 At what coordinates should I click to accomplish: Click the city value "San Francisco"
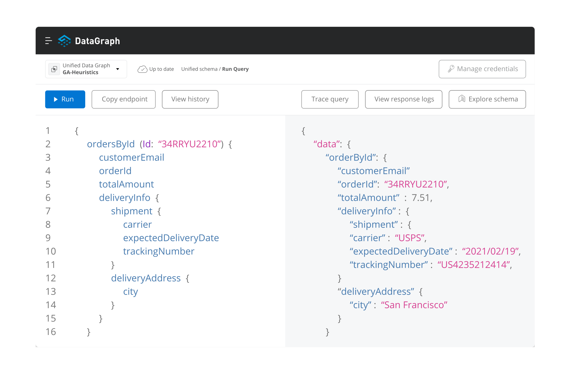(x=414, y=305)
